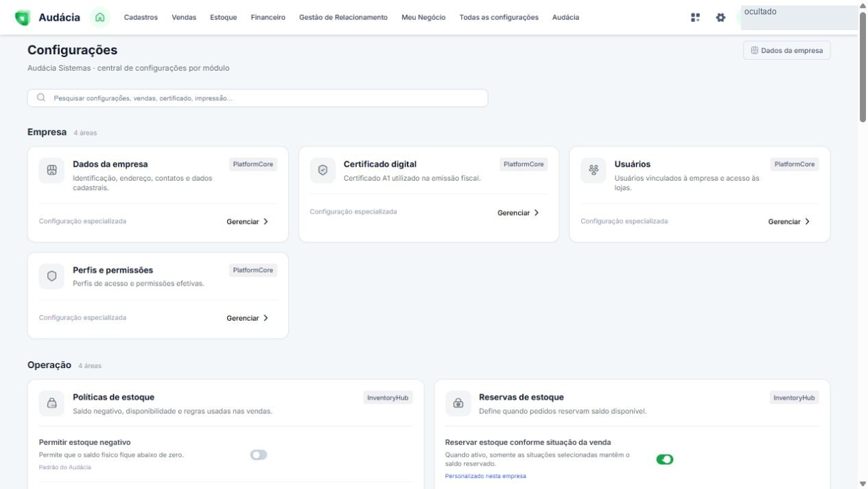Click the Dados da empresa header button
This screenshot has height=489, width=868.
[x=787, y=50]
